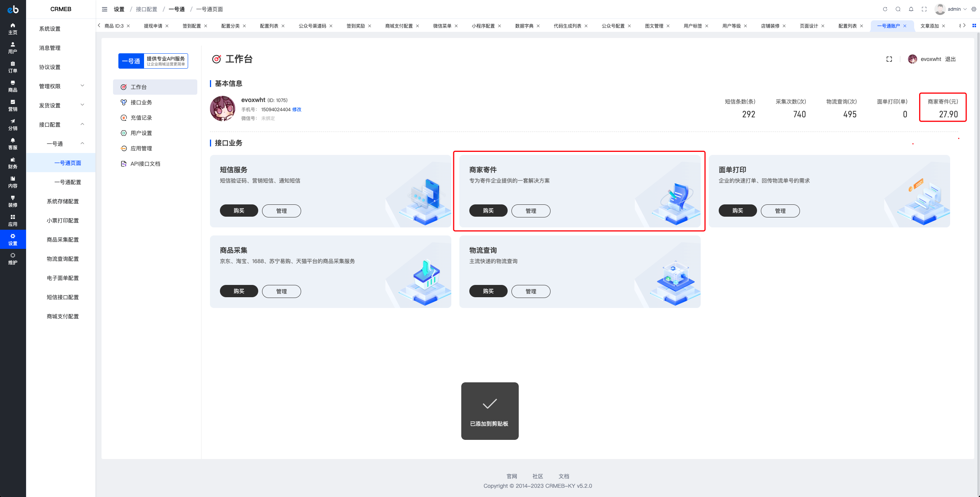This screenshot has width=980, height=497.
Task: Open 一号通配置 in the settings menu
Action: [x=61, y=182]
